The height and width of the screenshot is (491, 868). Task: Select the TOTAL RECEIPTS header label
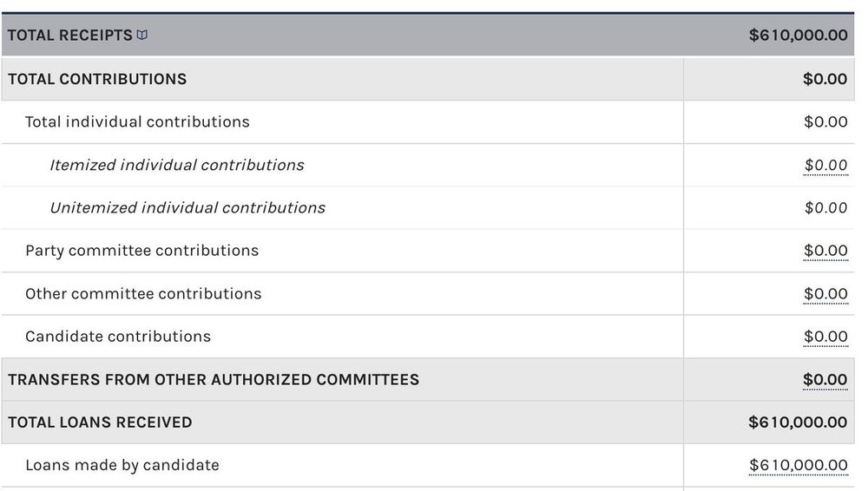(x=70, y=36)
